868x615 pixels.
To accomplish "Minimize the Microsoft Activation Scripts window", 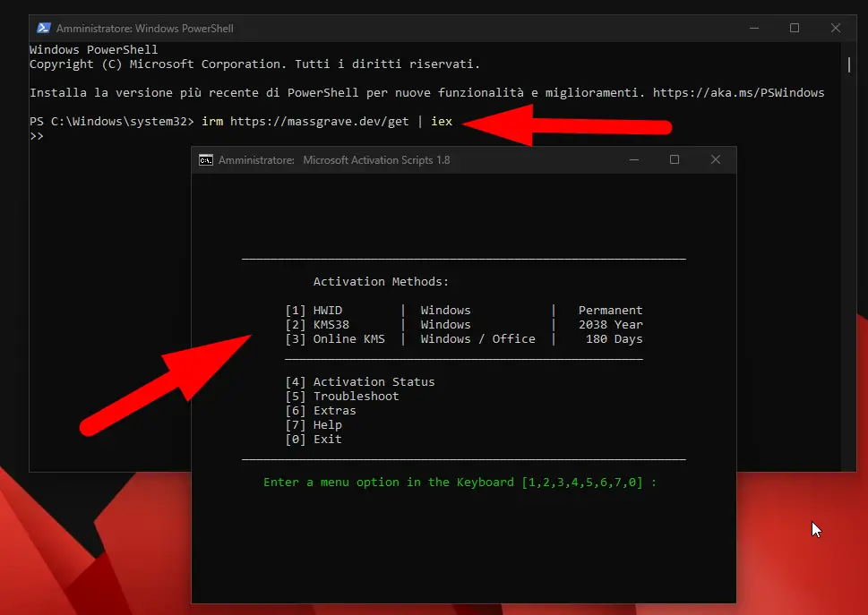I will pyautogui.click(x=633, y=160).
